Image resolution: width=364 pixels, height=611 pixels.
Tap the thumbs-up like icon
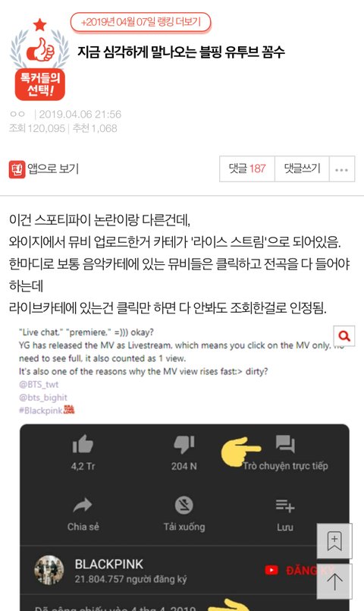(x=83, y=444)
